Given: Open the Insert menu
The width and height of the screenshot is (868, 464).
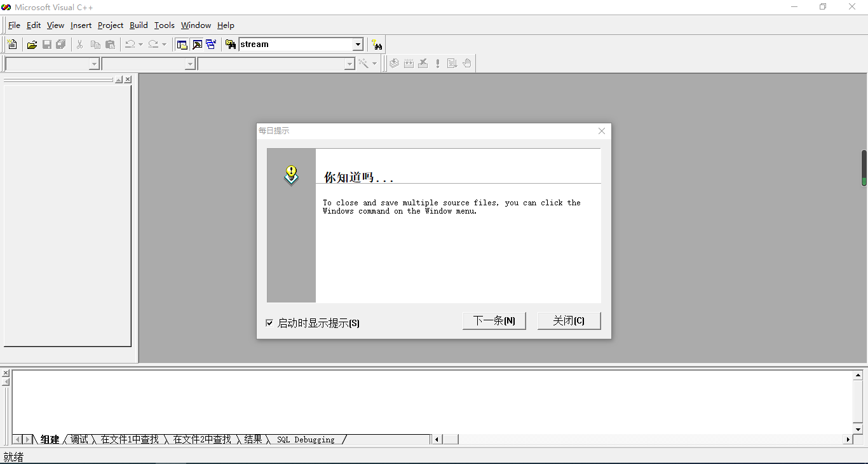Looking at the screenshot, I should coord(81,25).
